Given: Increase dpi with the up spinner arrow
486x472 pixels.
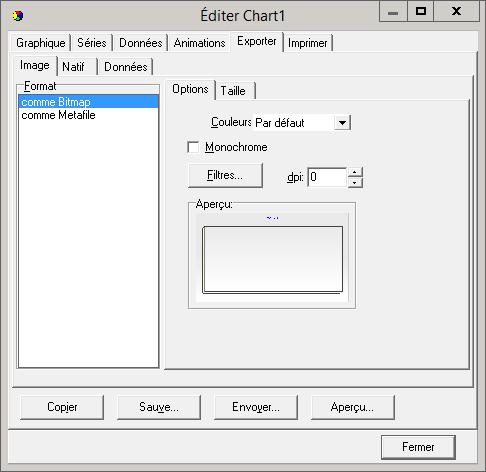Looking at the screenshot, I should tap(355, 172).
